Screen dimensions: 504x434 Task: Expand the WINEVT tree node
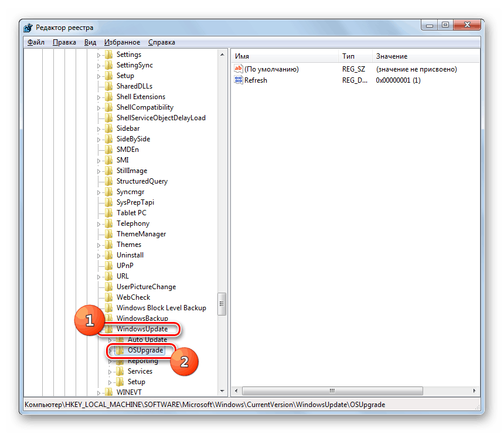tap(98, 393)
